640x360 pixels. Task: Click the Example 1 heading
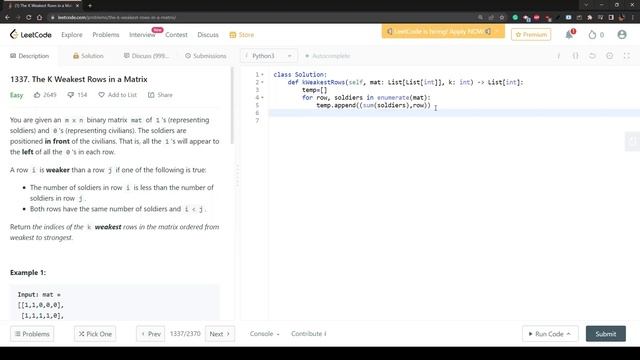point(28,272)
